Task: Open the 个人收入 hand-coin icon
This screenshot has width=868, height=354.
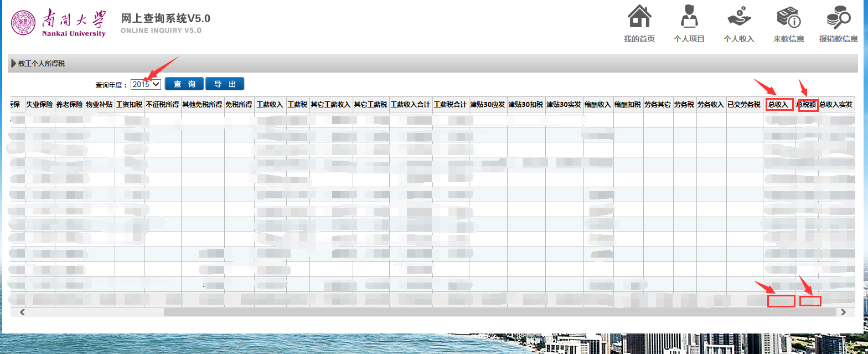Action: pos(738,17)
